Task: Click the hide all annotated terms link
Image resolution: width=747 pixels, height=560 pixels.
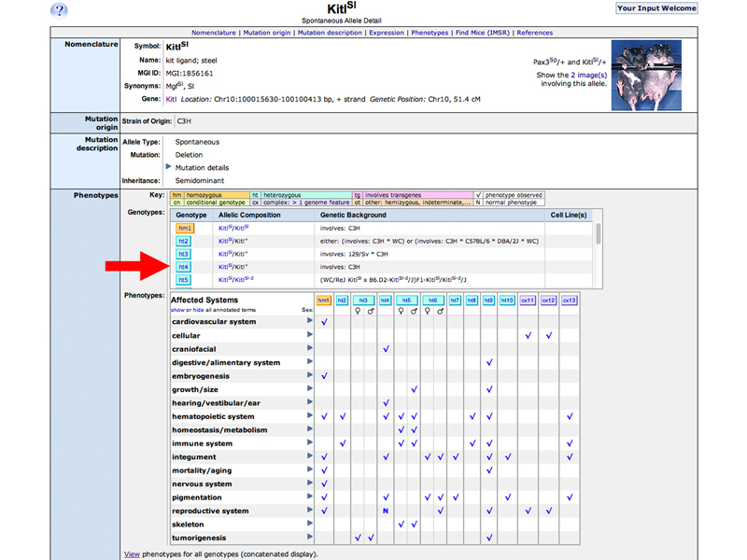Action: 198,310
